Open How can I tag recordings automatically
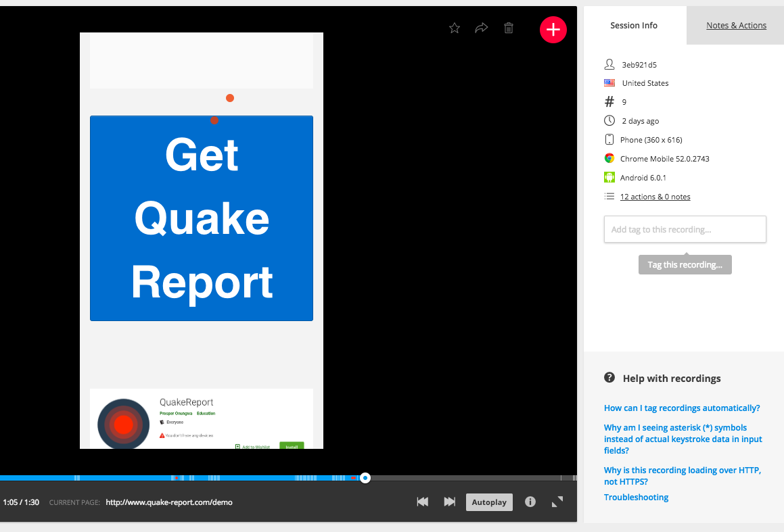784x532 pixels. 682,408
